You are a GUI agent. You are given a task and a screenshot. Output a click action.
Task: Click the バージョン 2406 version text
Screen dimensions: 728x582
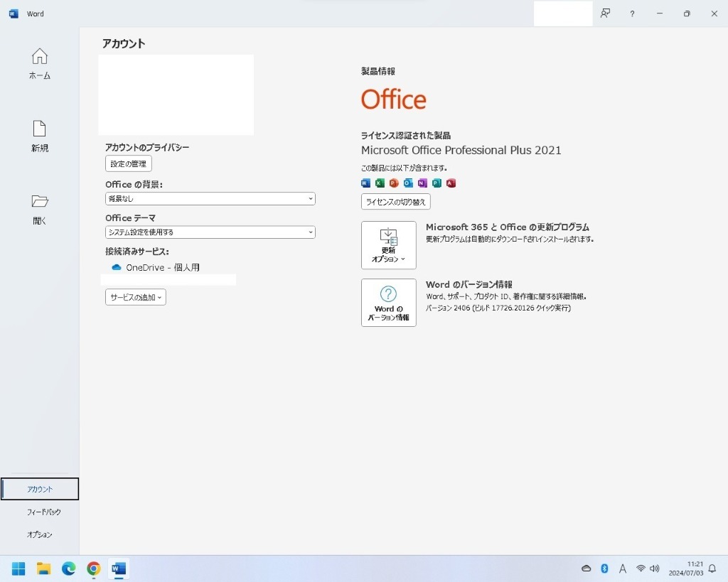pos(498,308)
